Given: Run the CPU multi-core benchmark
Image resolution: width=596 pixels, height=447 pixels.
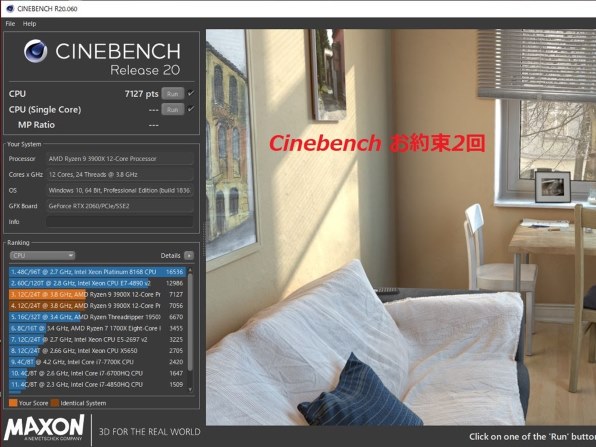Looking at the screenshot, I should tap(173, 94).
